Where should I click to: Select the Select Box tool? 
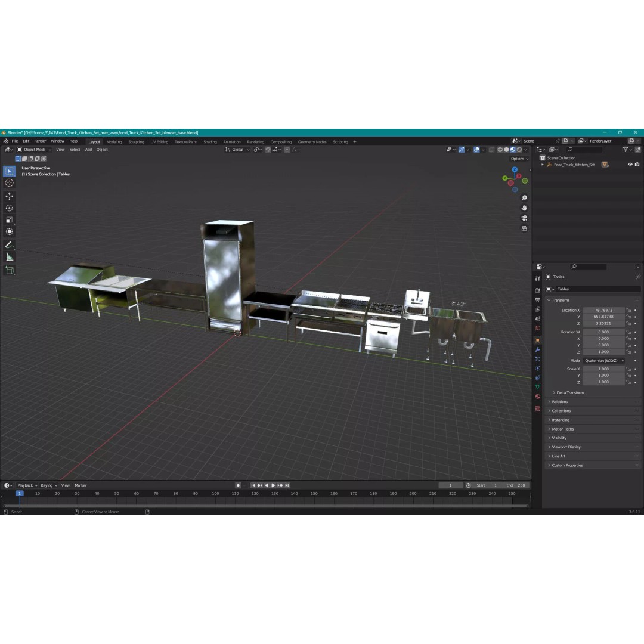point(9,171)
